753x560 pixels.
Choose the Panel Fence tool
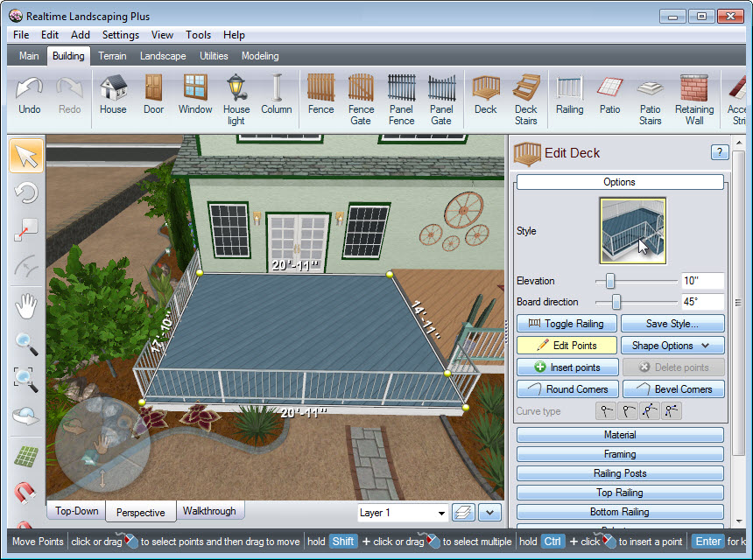[402, 100]
